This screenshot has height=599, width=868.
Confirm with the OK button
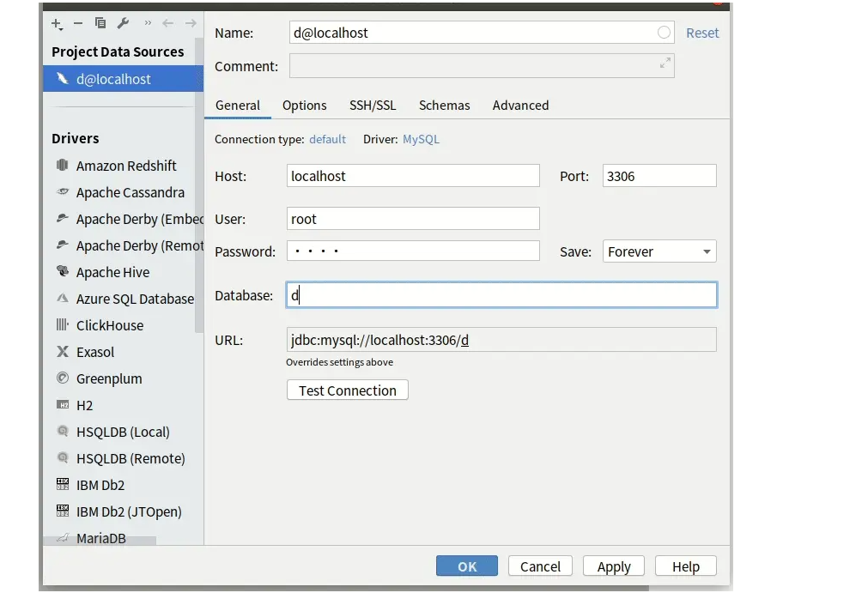pos(467,566)
